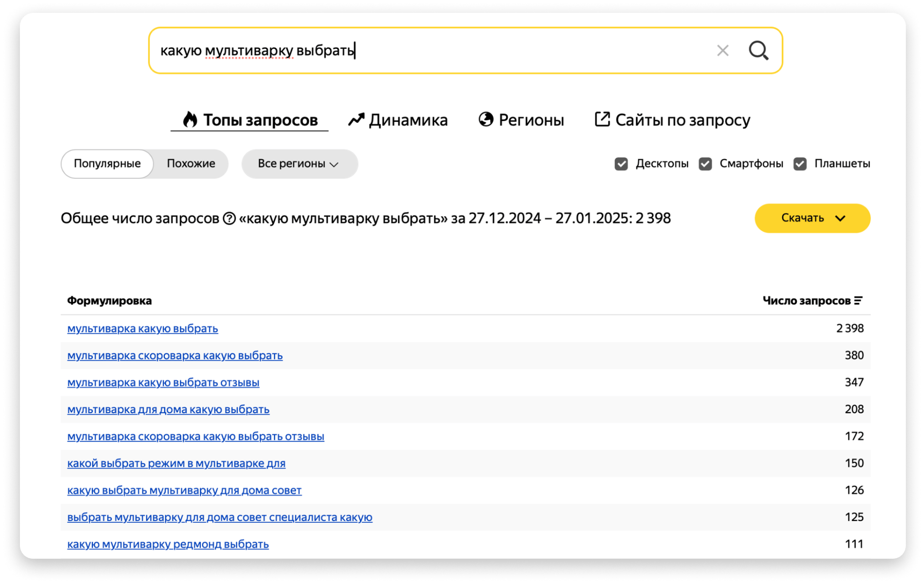924x584 pixels.
Task: Click the magnifying glass search icon
Action: point(758,51)
